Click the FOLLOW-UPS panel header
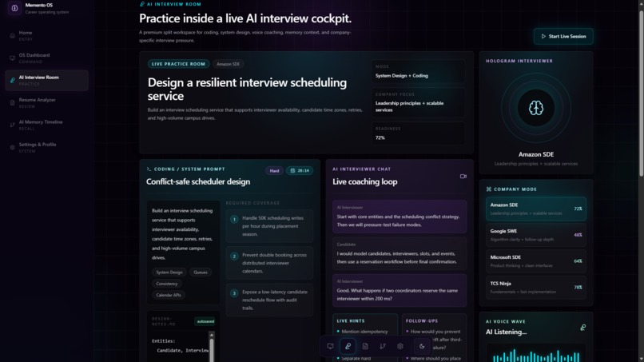644x362 pixels. coord(422,321)
